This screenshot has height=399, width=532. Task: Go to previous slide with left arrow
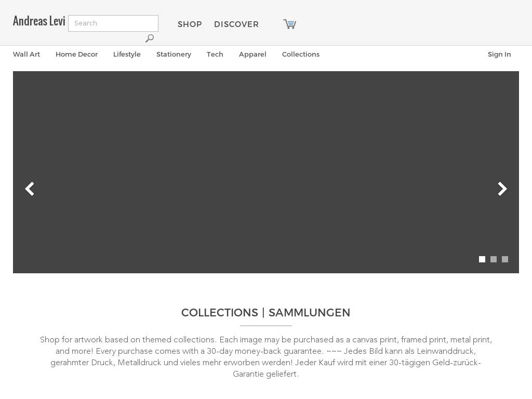click(30, 189)
